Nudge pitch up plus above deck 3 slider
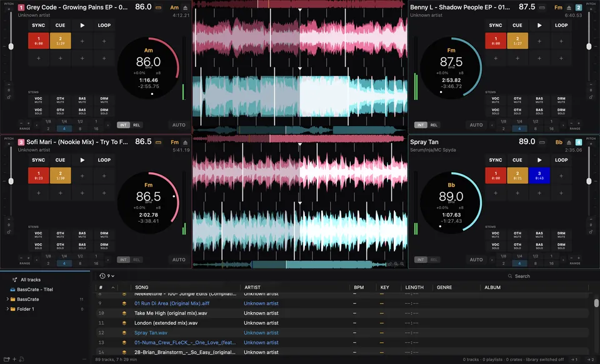Viewport: 600px width, 364px height. click(x=9, y=144)
